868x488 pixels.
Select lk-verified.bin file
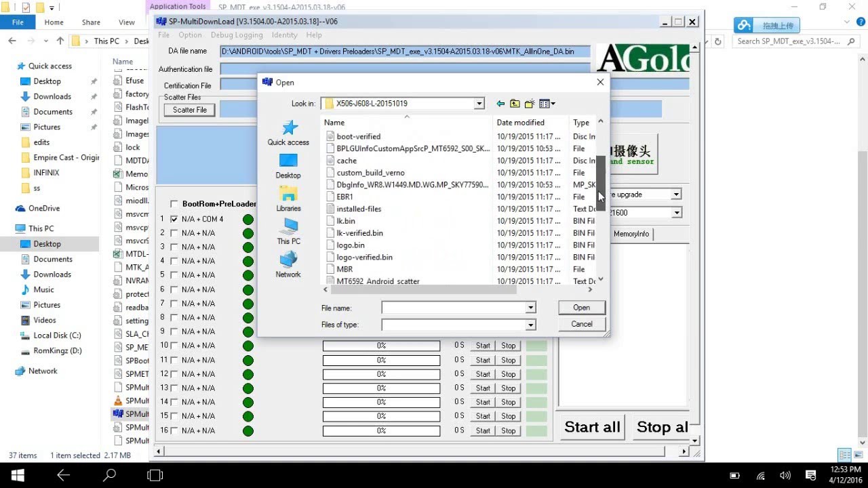[359, 233]
